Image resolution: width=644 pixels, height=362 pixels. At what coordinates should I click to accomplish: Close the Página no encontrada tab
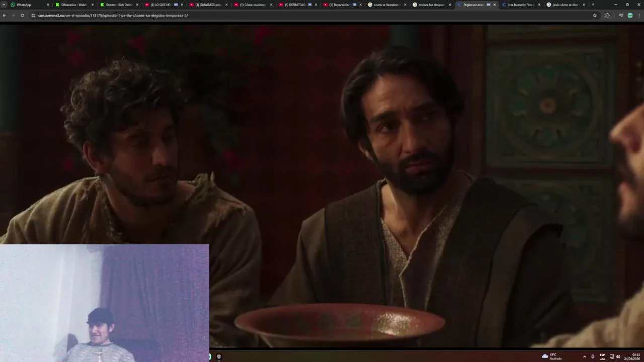coord(495,5)
